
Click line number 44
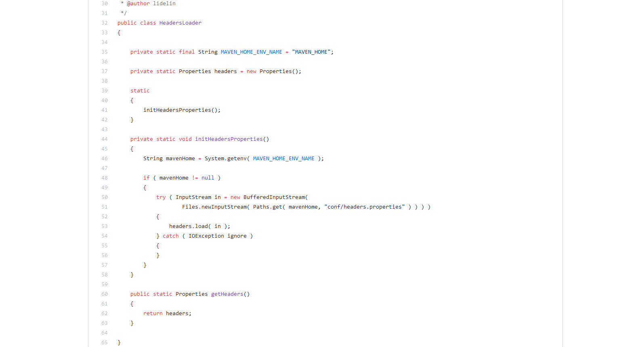click(105, 139)
